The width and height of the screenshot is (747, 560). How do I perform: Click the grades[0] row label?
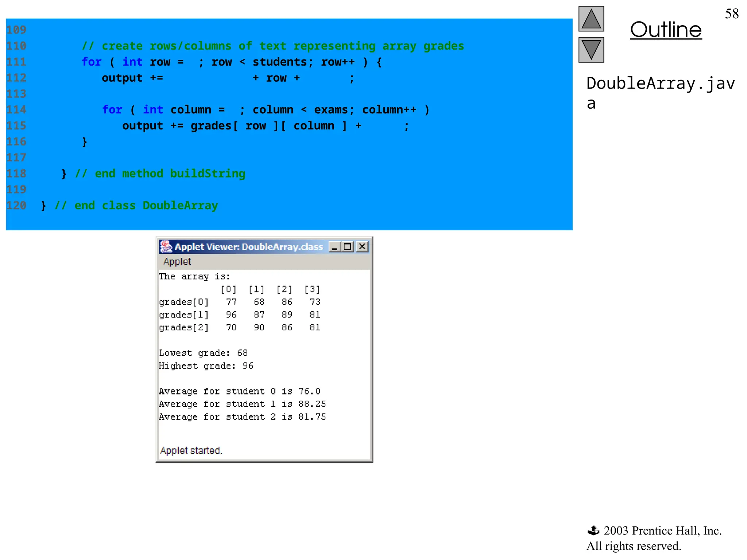click(183, 302)
